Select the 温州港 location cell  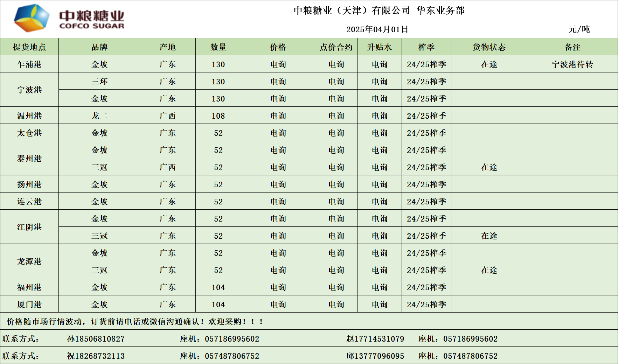pyautogui.click(x=29, y=115)
